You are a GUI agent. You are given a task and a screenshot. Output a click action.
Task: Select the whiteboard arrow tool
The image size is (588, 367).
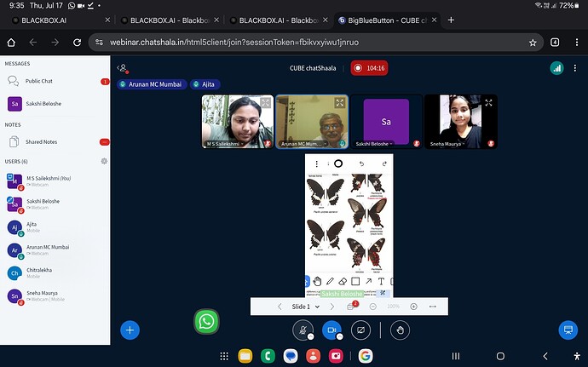pyautogui.click(x=369, y=281)
